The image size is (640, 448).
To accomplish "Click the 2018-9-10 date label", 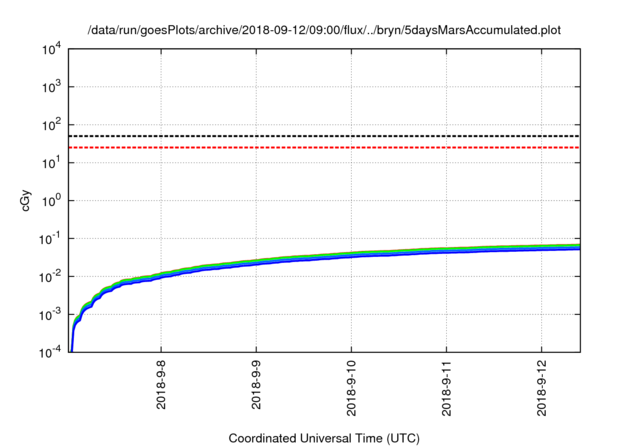I will (351, 388).
